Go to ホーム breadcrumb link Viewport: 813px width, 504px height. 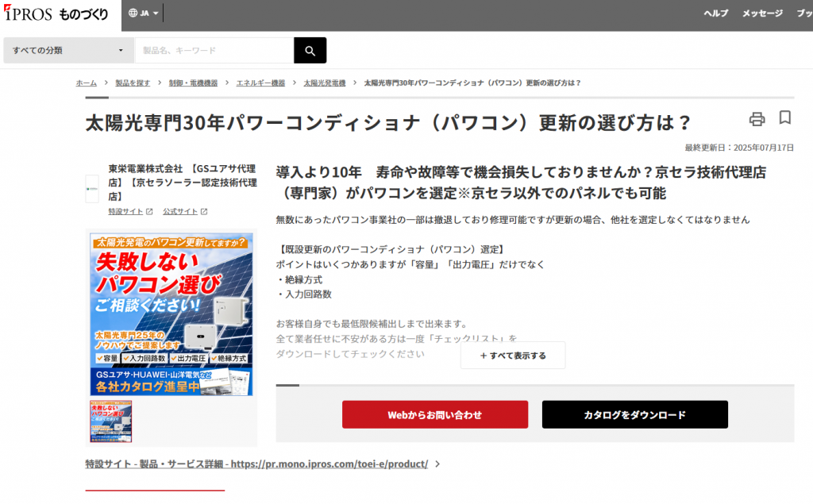point(86,83)
